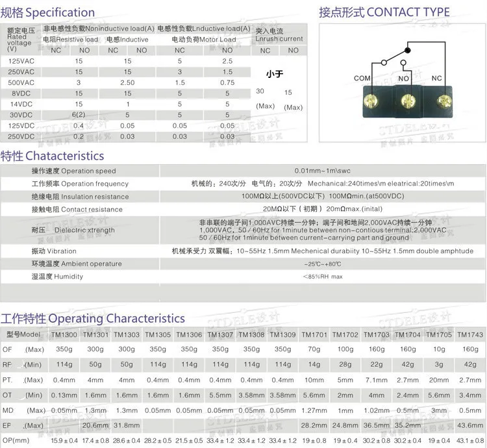487x448 pixels.
Task: Select the TM1705 model column header
Action: pyautogui.click(x=439, y=334)
